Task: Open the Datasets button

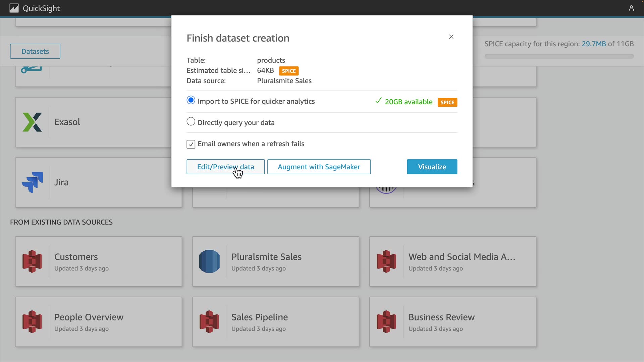Action: coord(35,51)
